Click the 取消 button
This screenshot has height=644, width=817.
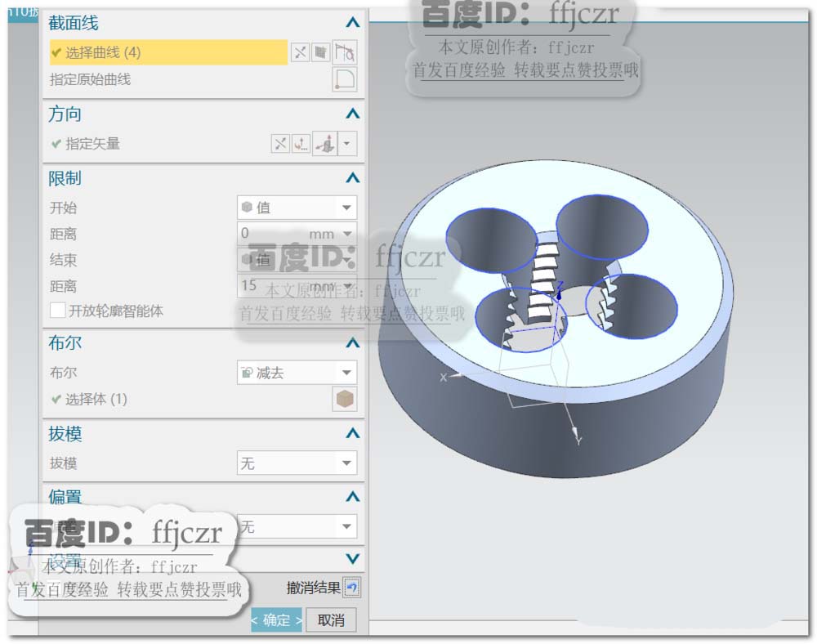coord(331,620)
